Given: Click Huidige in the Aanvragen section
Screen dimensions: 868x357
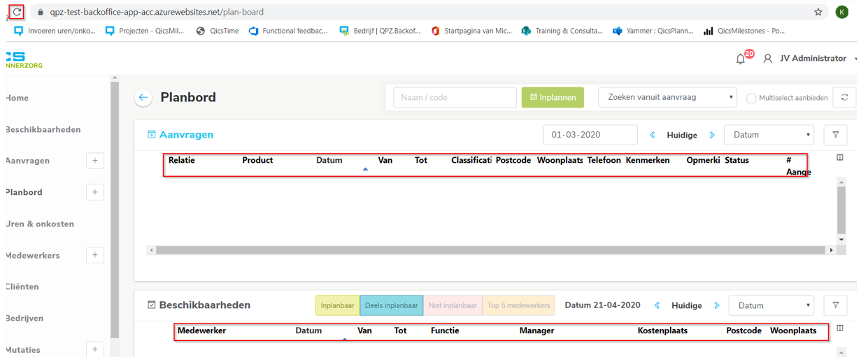Looking at the screenshot, I should (682, 135).
